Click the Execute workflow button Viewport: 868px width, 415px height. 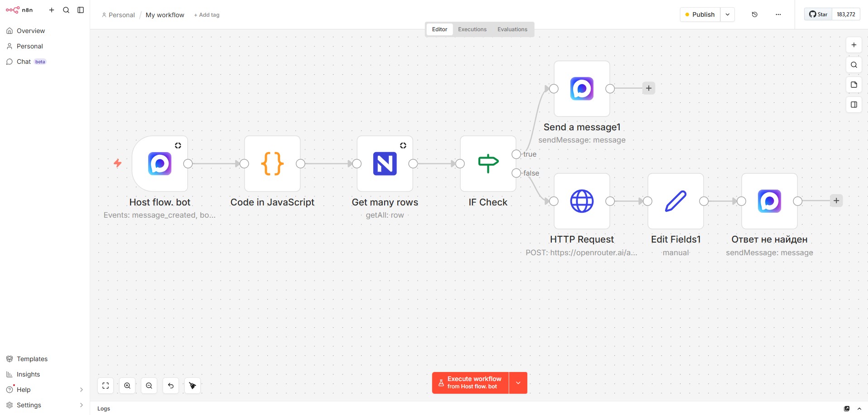(470, 383)
